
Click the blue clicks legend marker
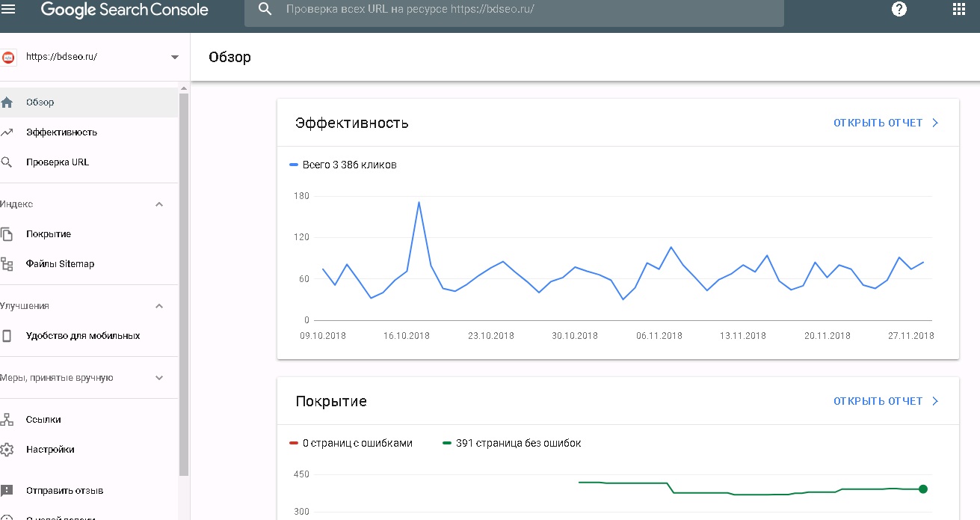tap(294, 165)
